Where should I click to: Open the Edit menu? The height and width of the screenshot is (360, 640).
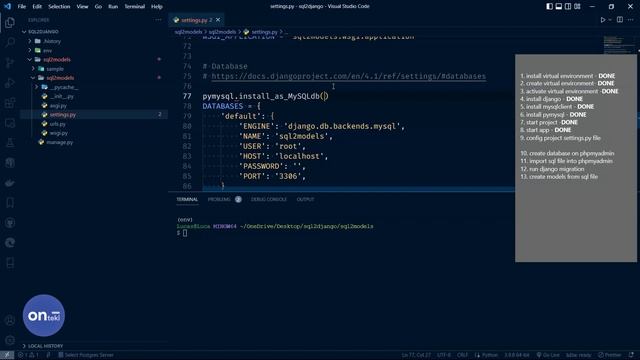tap(37, 7)
